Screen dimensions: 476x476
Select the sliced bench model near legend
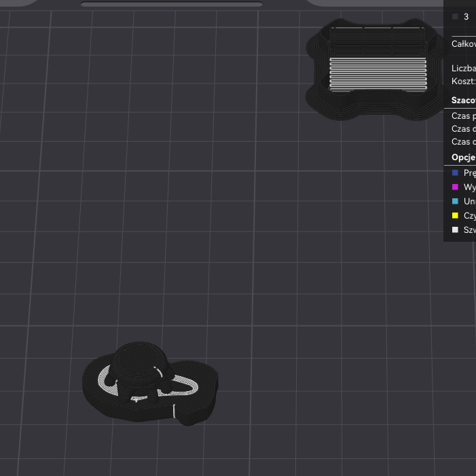click(x=376, y=69)
